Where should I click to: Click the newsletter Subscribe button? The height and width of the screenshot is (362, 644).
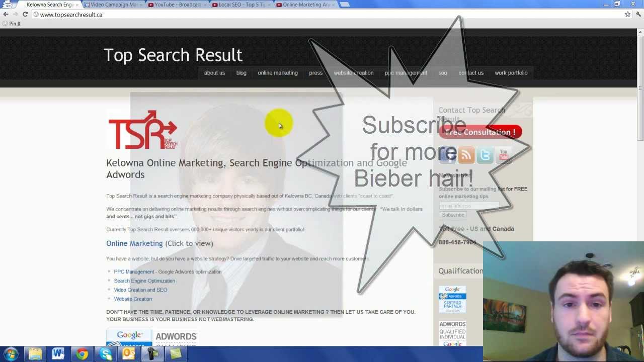point(453,215)
